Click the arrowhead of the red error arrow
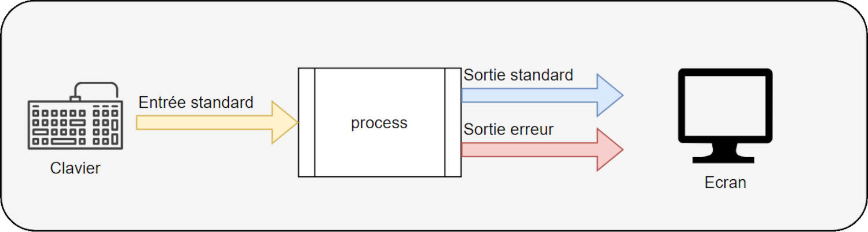Image resolution: width=868 pixels, height=232 pixels. (x=610, y=150)
